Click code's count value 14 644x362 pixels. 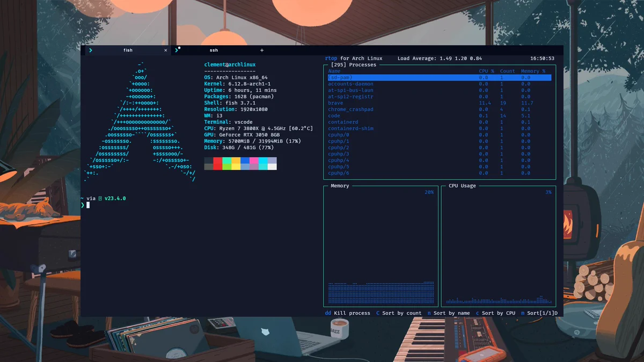503,116
